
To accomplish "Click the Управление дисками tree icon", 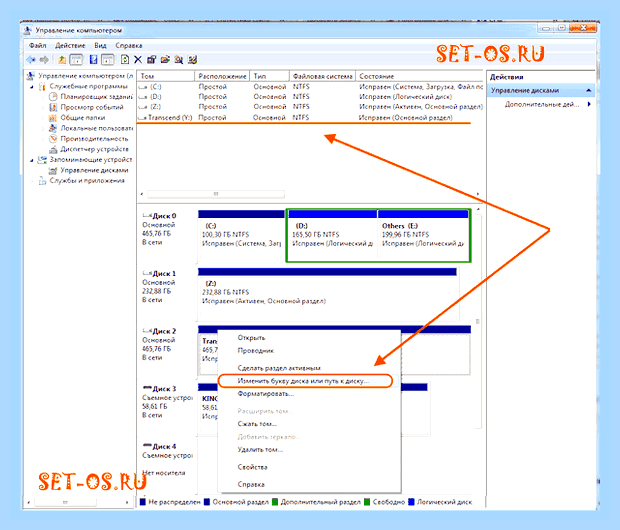I will 53,170.
